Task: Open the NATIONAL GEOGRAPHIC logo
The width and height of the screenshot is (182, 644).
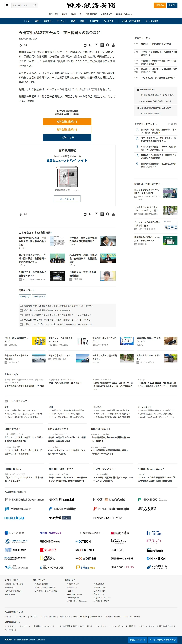Action: click(x=47, y=558)
